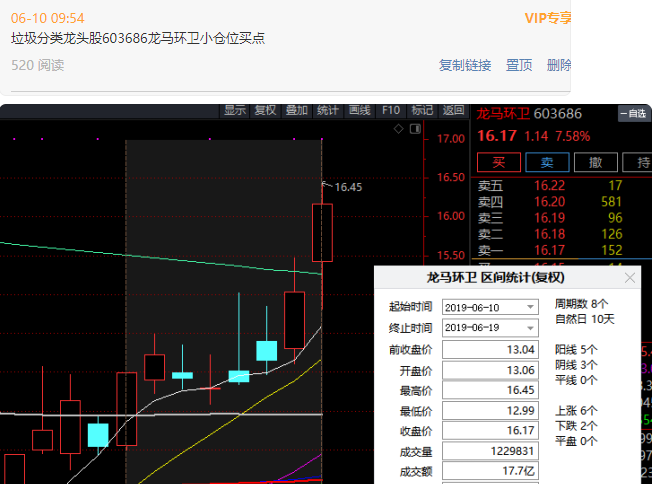Click the 16.45 high price label on chart
The height and width of the screenshot is (484, 653).
pos(348,187)
